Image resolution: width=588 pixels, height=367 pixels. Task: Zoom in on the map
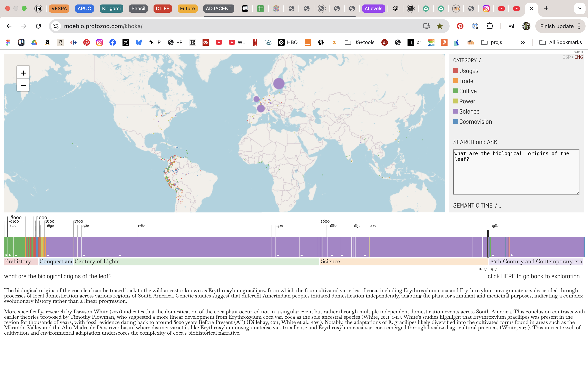pyautogui.click(x=23, y=73)
